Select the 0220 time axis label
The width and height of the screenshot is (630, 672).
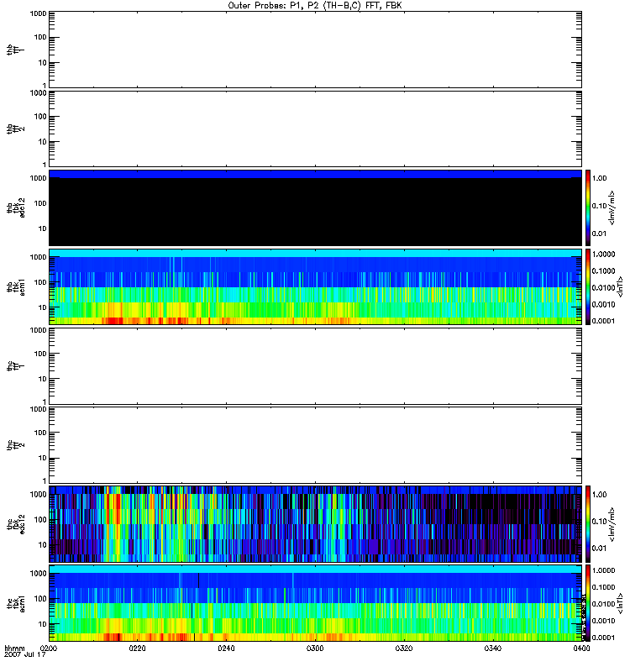pos(138,648)
